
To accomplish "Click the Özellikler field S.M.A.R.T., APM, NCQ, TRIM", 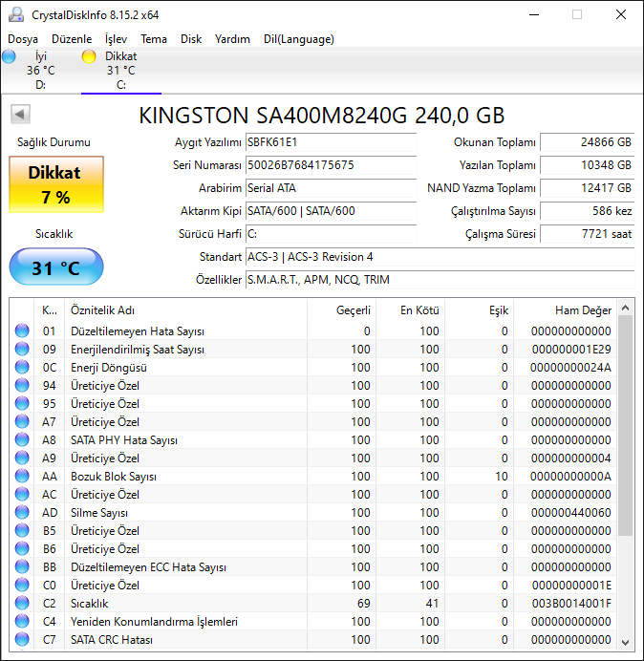I will coord(440,280).
